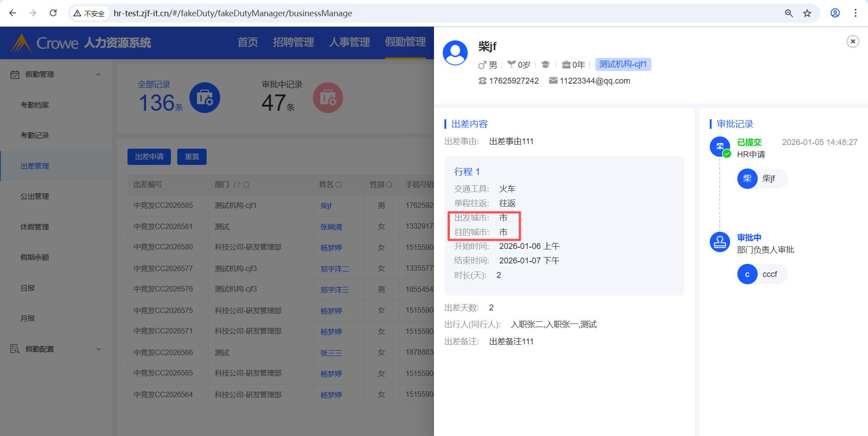The image size is (868, 436).
Task: Close the employee detail drawer
Action: pos(853,42)
